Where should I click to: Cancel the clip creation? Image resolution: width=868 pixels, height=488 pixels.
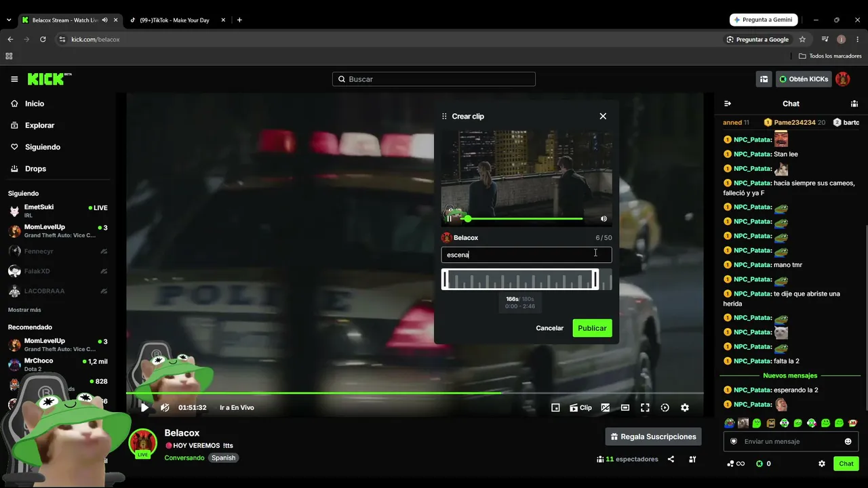(550, 328)
